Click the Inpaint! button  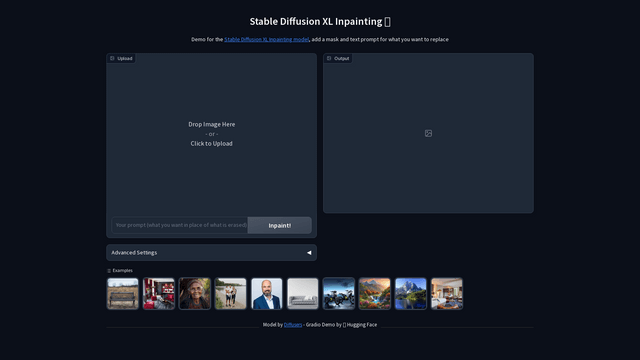(x=280, y=225)
